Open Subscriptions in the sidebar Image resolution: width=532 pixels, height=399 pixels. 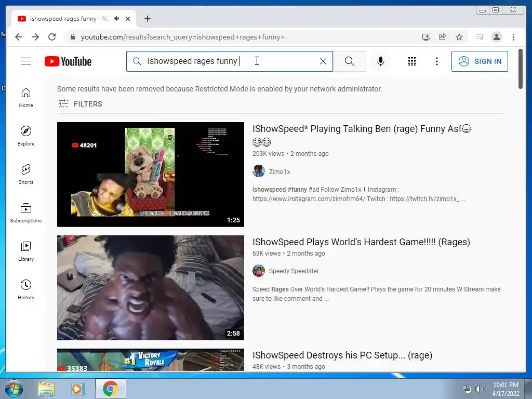pos(26,212)
